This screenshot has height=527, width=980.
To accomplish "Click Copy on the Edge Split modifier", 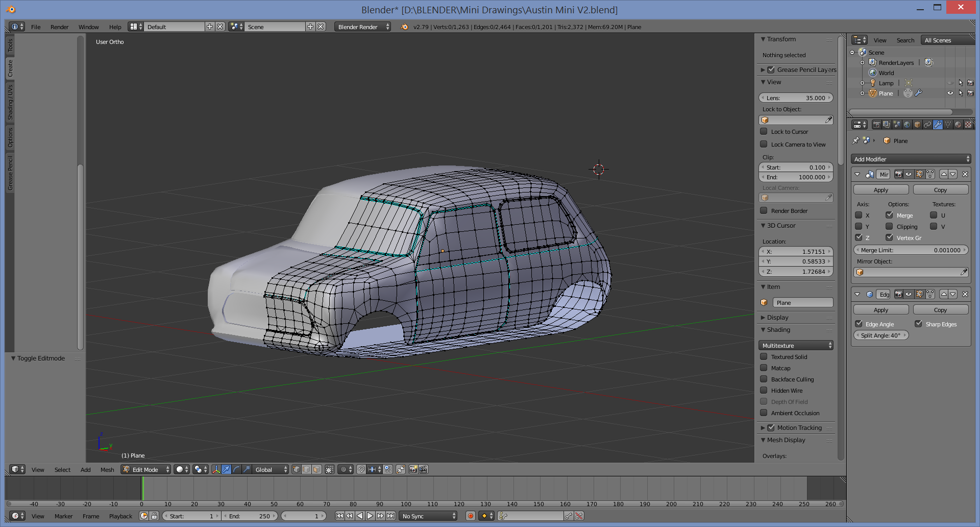I will click(x=940, y=310).
